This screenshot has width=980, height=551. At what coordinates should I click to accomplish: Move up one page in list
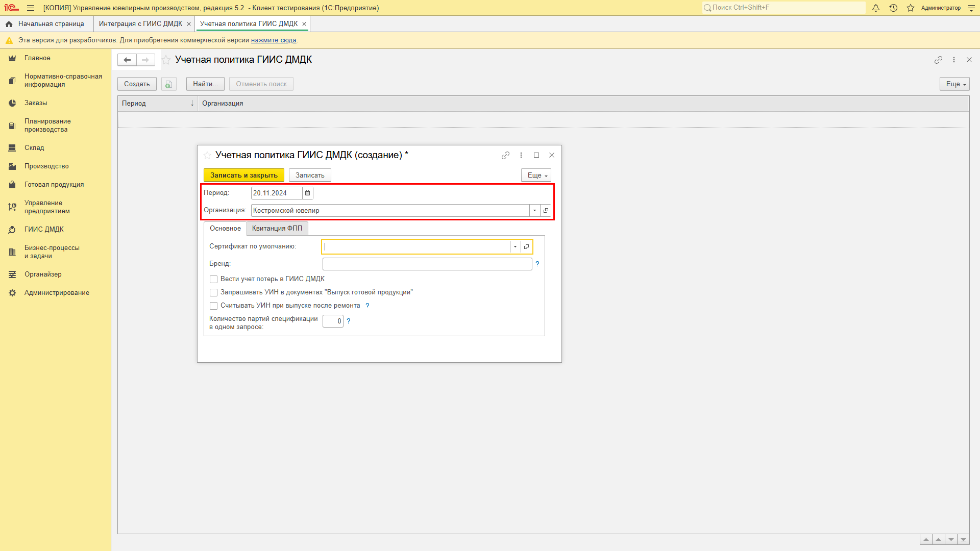(938, 540)
